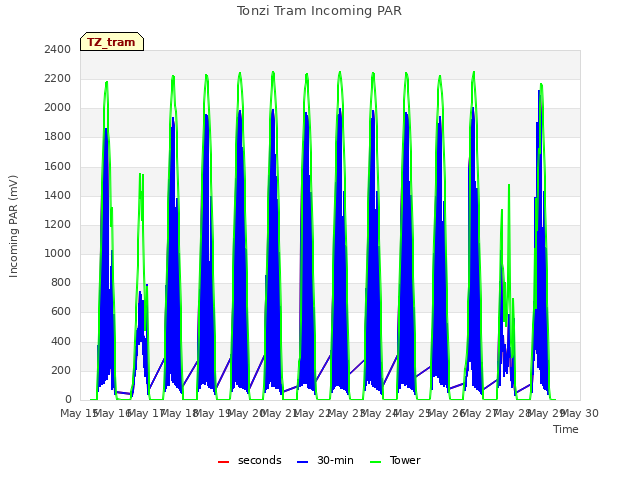Click the 1000 y-axis tick label
This screenshot has width=640, height=480.
coord(58,253)
